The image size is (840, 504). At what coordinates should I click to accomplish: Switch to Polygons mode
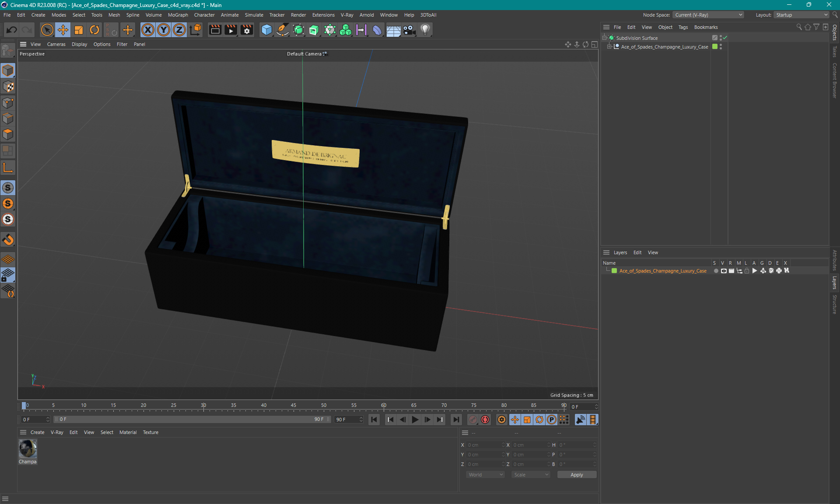[x=8, y=134]
